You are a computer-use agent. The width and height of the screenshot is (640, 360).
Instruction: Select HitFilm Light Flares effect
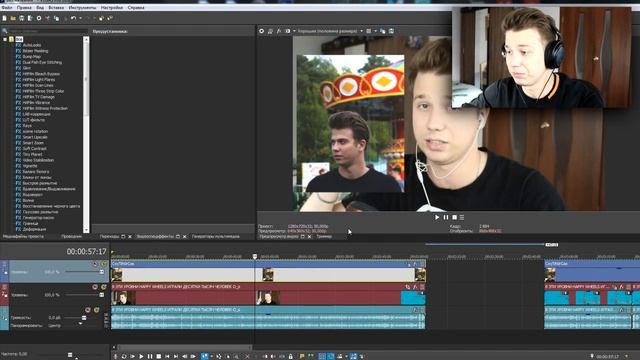coord(39,80)
